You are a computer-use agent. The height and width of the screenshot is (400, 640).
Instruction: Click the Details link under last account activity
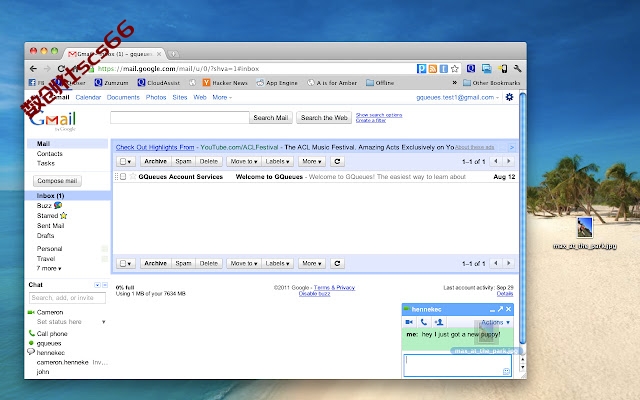click(x=505, y=293)
